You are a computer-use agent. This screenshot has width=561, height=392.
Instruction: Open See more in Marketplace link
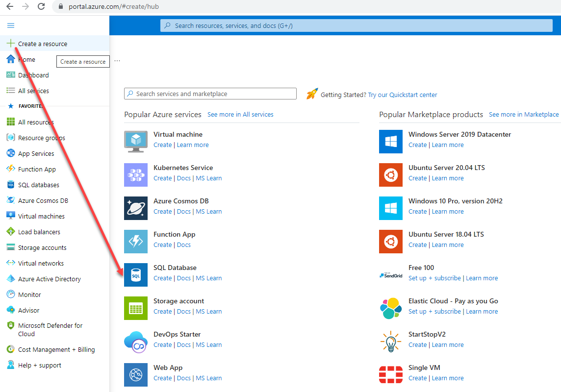click(x=524, y=114)
